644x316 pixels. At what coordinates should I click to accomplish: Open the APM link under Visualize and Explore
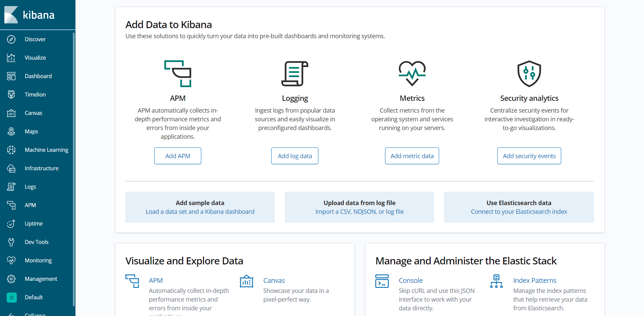pyautogui.click(x=156, y=280)
